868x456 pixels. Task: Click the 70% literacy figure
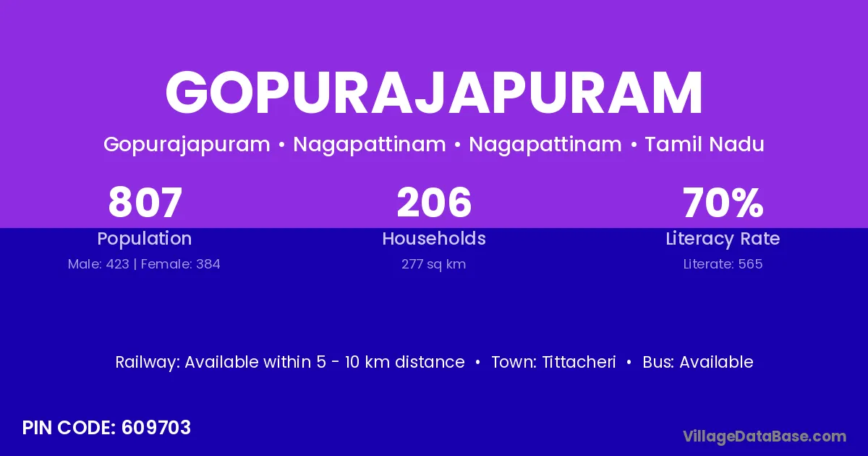(723, 203)
